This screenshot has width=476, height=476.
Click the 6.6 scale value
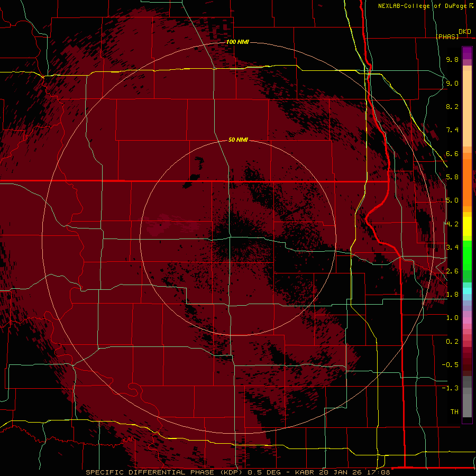452,153
